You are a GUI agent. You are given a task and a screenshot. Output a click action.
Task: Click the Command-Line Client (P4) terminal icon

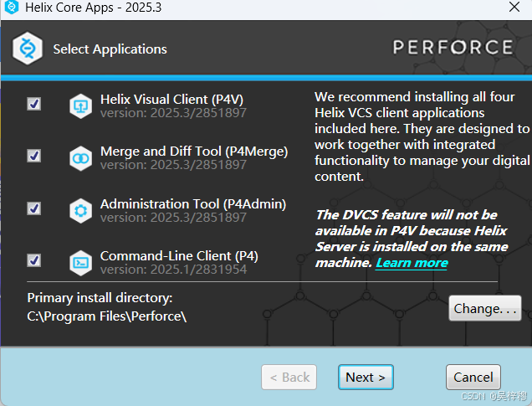(x=81, y=263)
